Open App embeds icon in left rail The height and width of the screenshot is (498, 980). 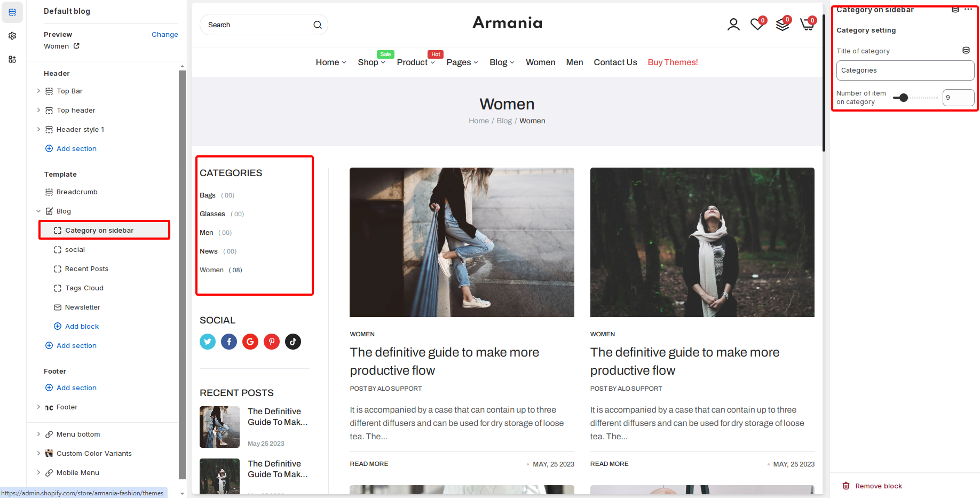tap(12, 59)
